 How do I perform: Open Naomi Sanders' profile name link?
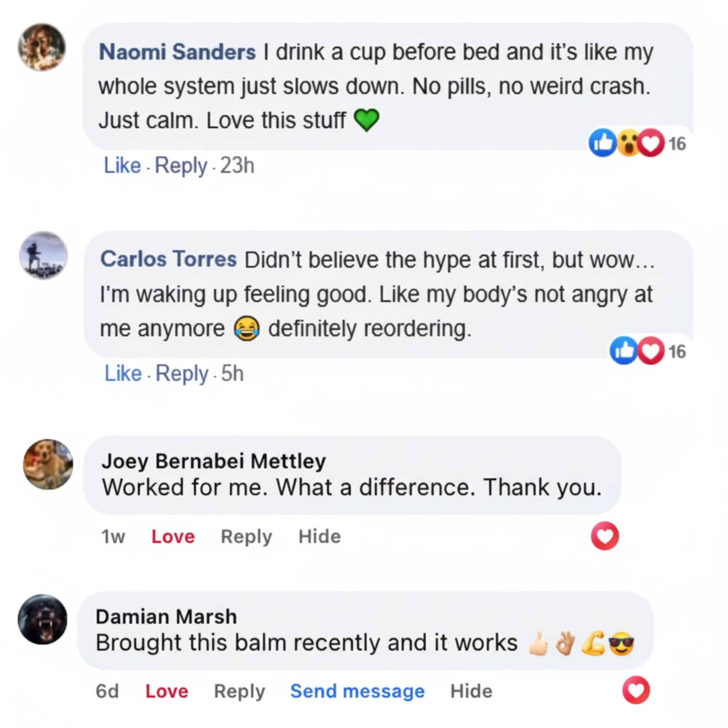coord(177,52)
